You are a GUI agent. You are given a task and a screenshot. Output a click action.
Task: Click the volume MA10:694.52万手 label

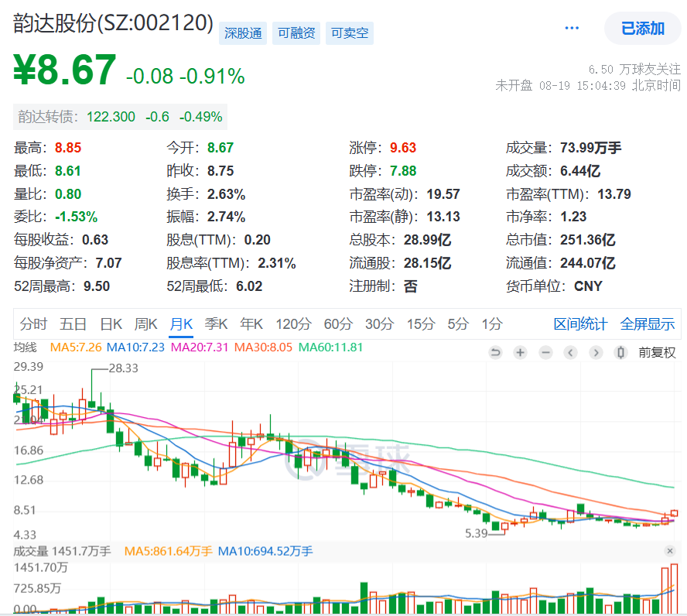click(265, 551)
